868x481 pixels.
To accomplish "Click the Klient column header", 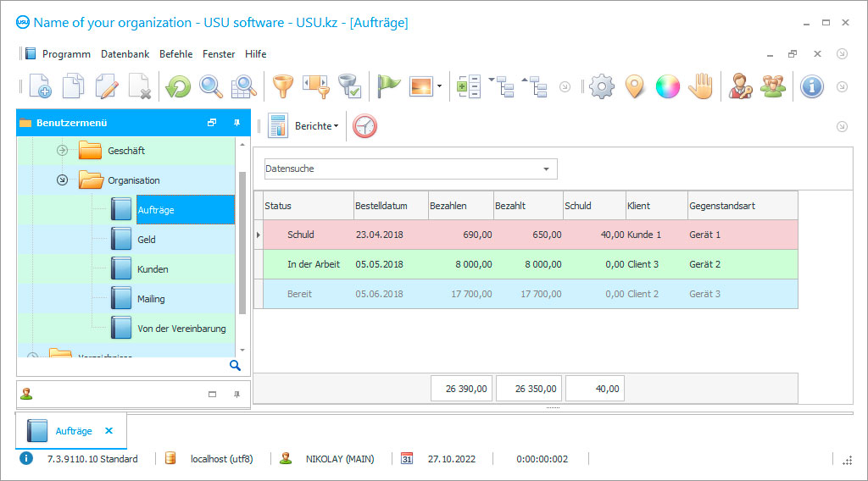I will point(657,206).
